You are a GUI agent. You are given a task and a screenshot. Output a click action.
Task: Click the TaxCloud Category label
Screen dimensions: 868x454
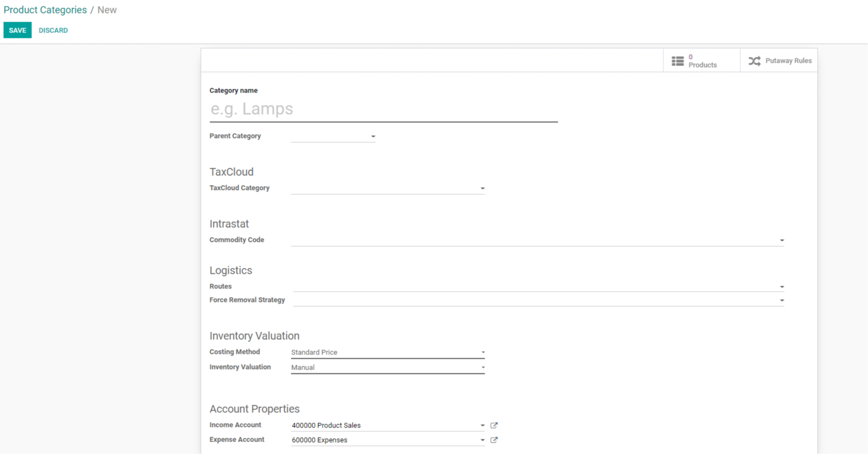[239, 188]
